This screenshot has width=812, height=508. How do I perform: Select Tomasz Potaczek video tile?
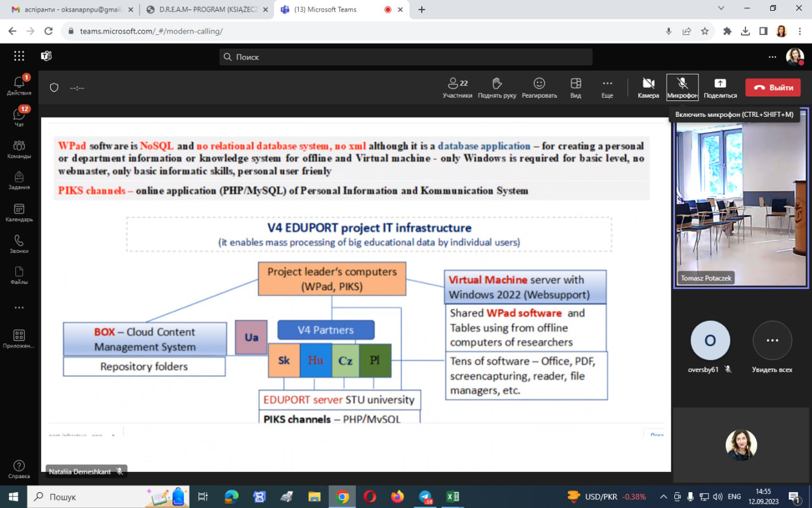click(742, 197)
